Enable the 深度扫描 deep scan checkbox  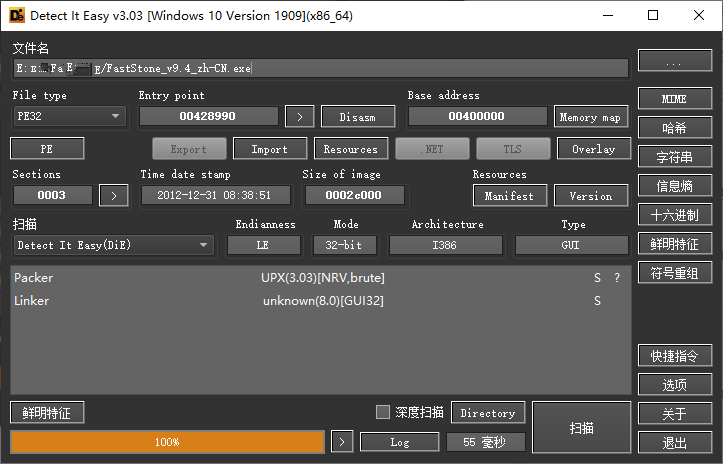(x=382, y=412)
